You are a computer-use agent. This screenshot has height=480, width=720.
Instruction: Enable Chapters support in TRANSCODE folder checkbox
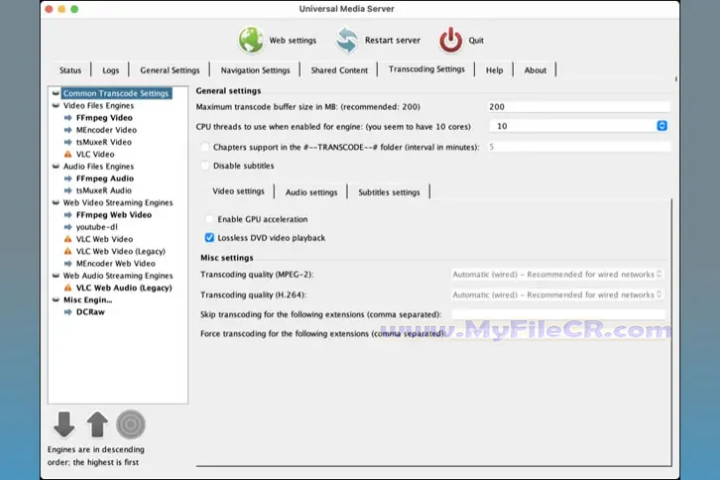205,147
